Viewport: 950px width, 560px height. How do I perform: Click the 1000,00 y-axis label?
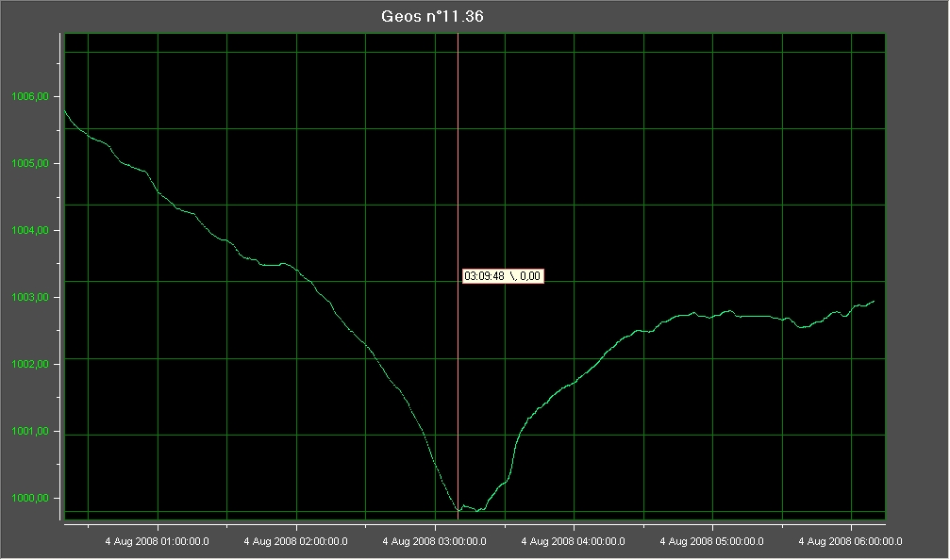(x=29, y=499)
